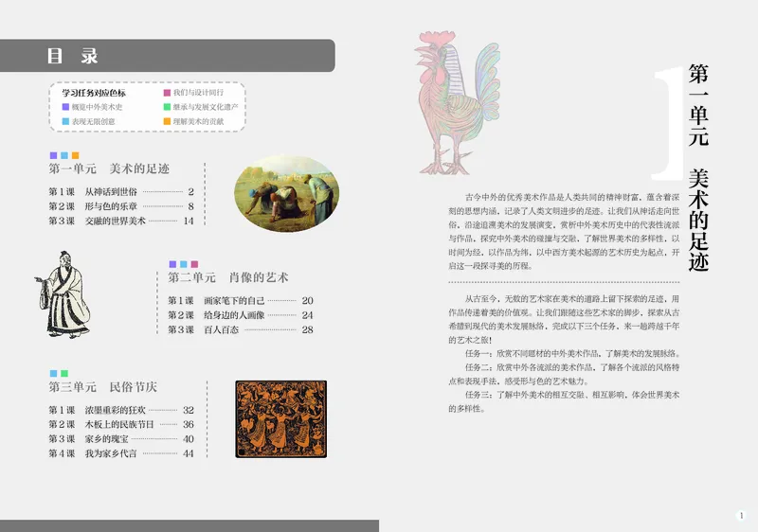
Task: Click the intro paragraph starting 古今中外的优秀美术作品
Action: pyautogui.click(x=564, y=231)
